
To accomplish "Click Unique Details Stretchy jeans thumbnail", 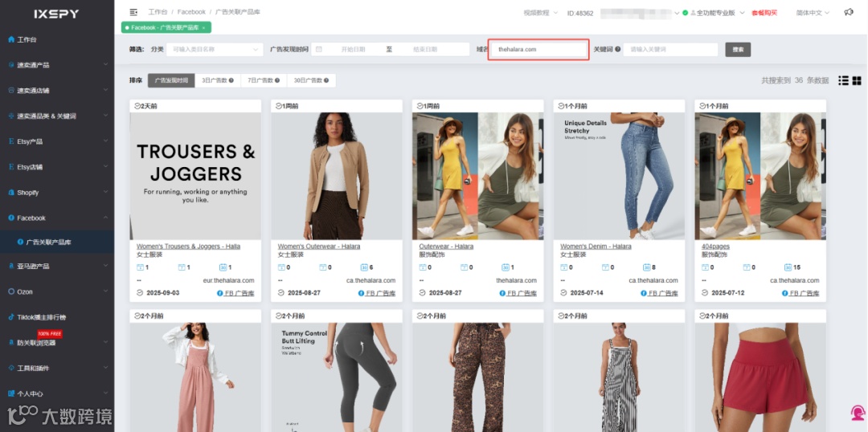I will tap(619, 176).
